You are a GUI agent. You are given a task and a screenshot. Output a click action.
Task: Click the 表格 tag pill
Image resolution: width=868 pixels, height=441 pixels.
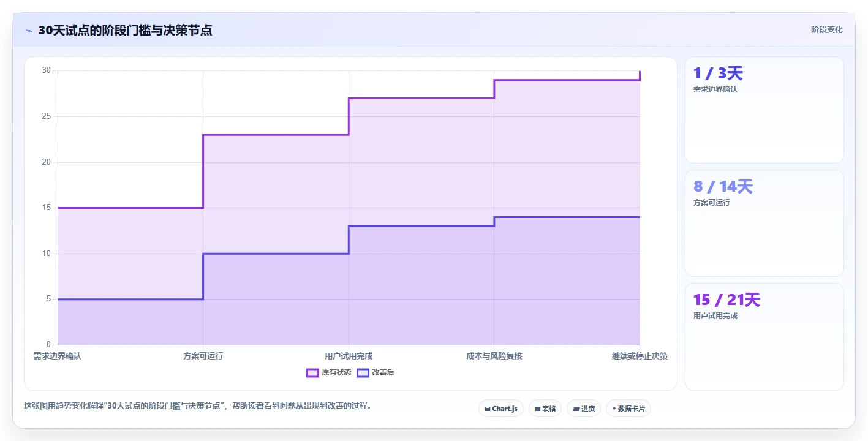[545, 409]
